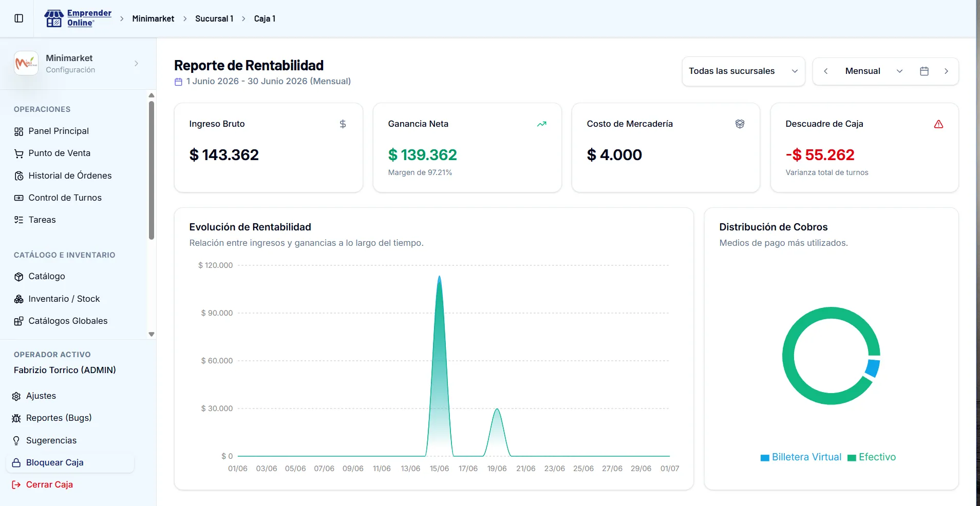Click the 15/06 peak in the chart

point(439,278)
